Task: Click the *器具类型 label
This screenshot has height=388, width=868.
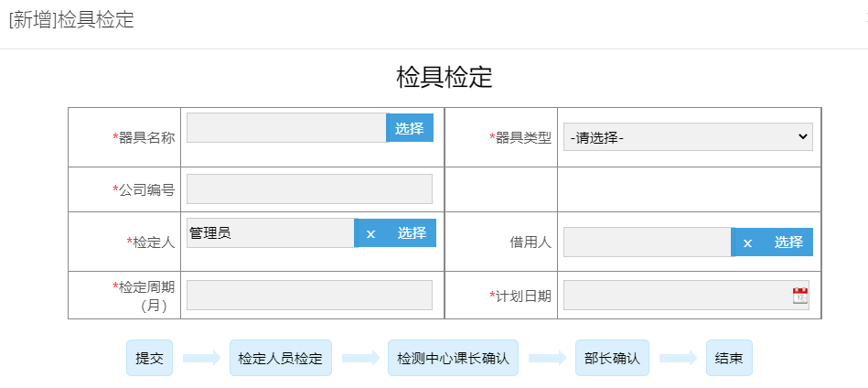Action: [520, 138]
